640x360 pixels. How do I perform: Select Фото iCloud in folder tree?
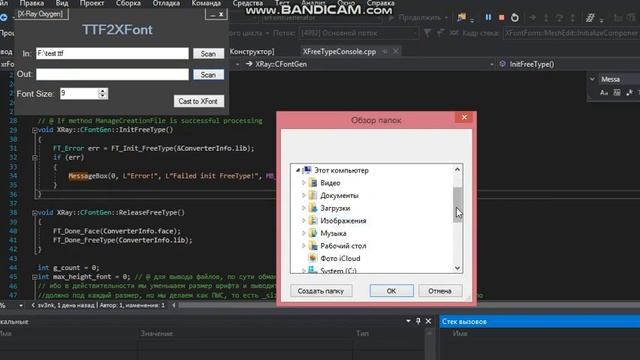[340, 258]
